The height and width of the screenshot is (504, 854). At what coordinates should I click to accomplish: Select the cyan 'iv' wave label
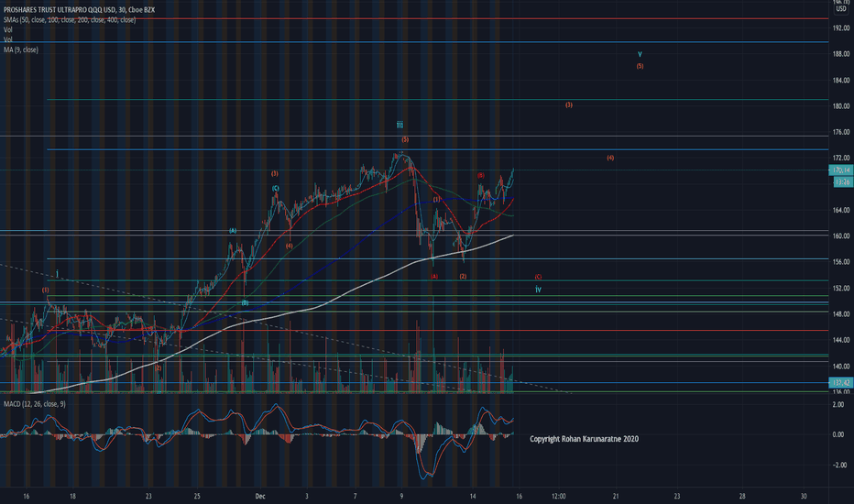(538, 290)
